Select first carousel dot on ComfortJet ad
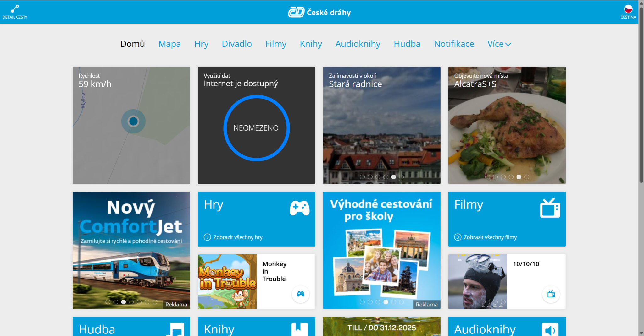 point(108,302)
